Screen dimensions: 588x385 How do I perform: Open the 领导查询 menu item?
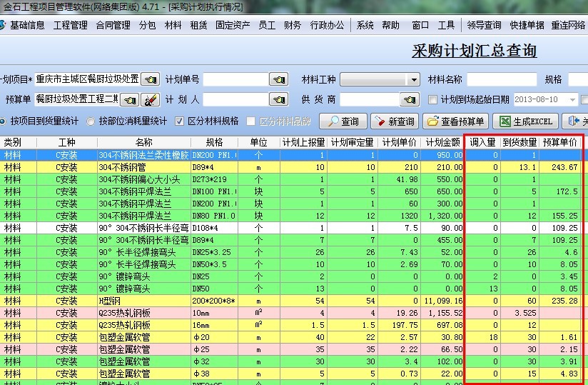[x=485, y=25]
